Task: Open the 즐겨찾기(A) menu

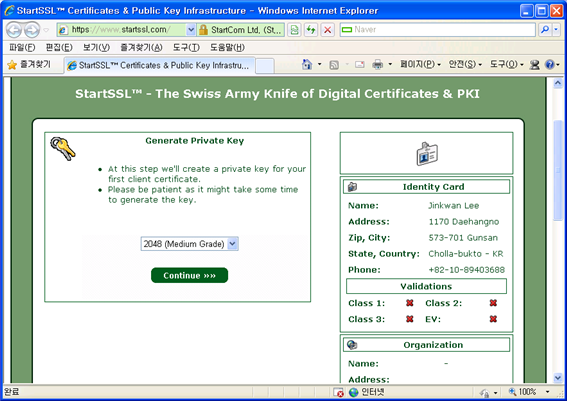Action: tap(141, 47)
